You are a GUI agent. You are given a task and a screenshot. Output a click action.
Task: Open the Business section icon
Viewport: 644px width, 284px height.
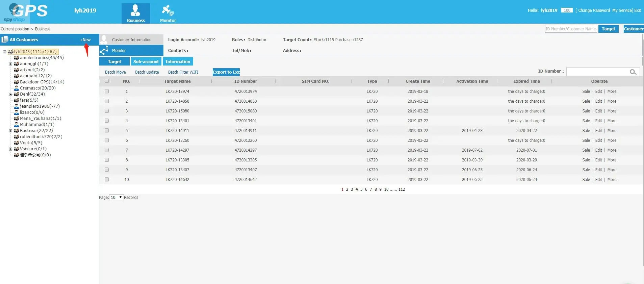click(135, 10)
